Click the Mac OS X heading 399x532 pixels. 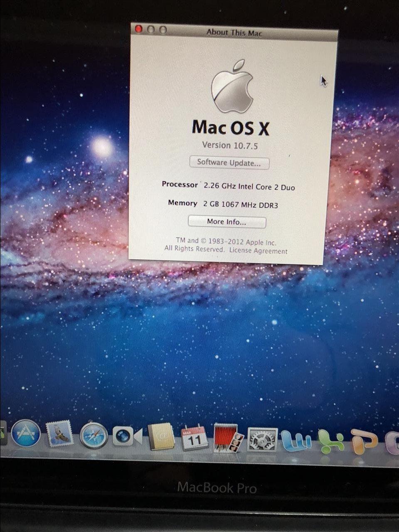231,127
